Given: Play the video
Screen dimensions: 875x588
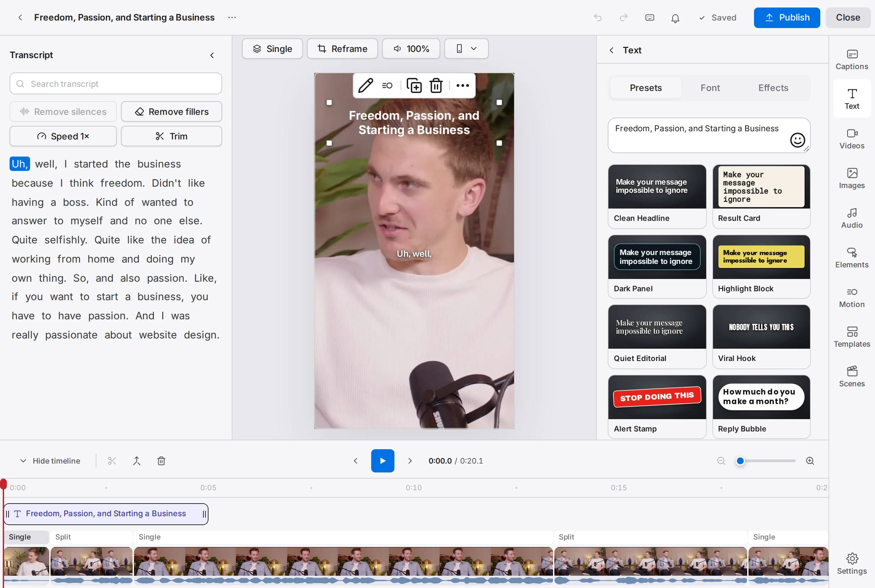Looking at the screenshot, I should (x=382, y=460).
